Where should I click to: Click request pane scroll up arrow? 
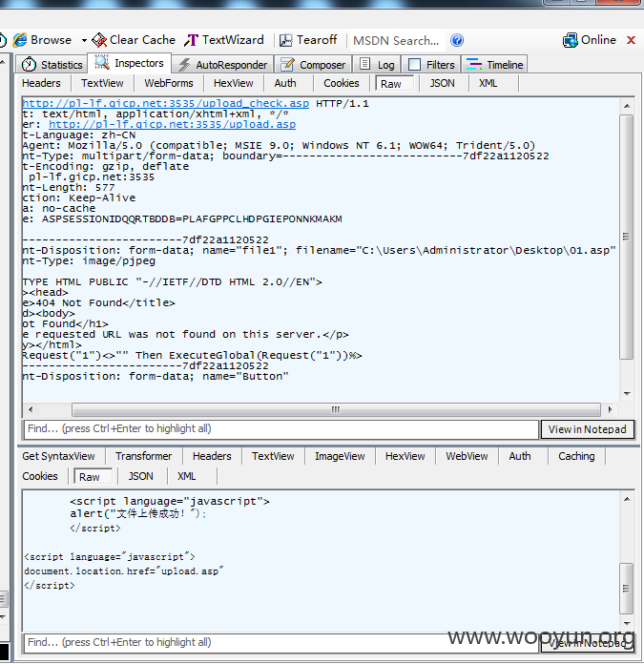[x=627, y=106]
